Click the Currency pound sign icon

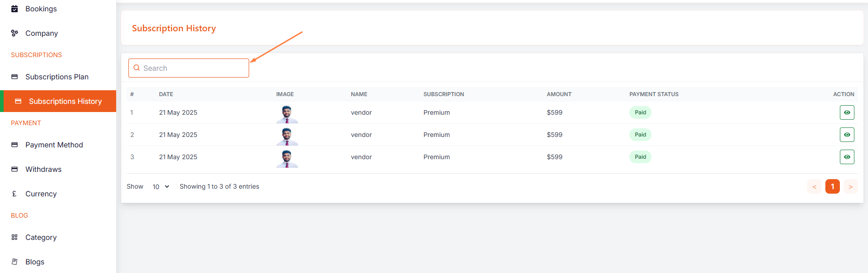[15, 194]
